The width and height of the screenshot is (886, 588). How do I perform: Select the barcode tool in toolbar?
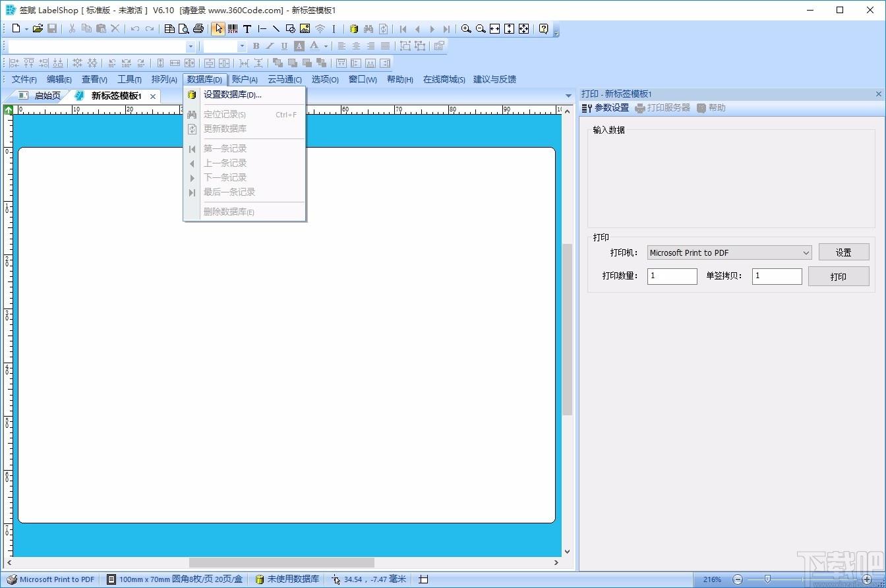coord(233,28)
